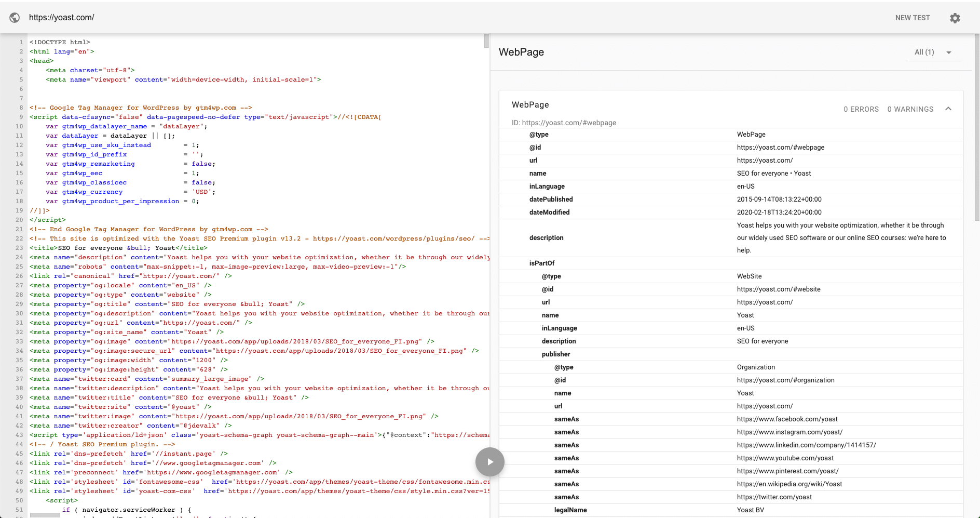Select the ID https://yoast.com/#webpage link
This screenshot has width=980, height=518.
point(564,123)
